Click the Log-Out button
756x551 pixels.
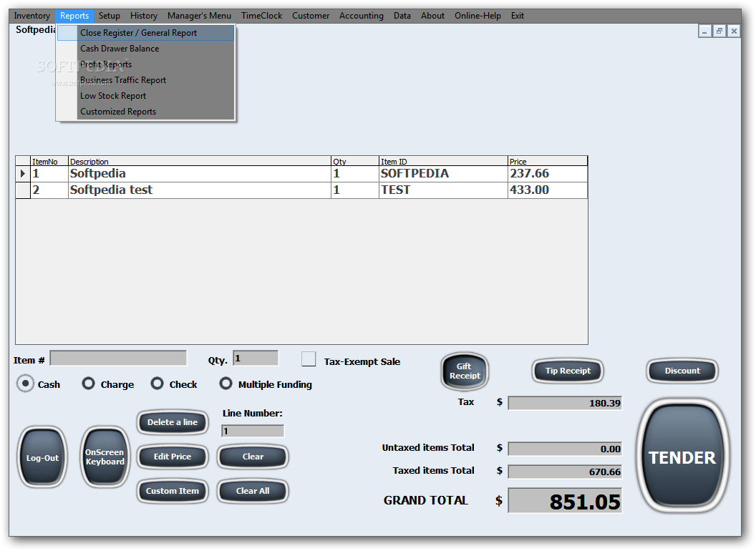coord(42,457)
